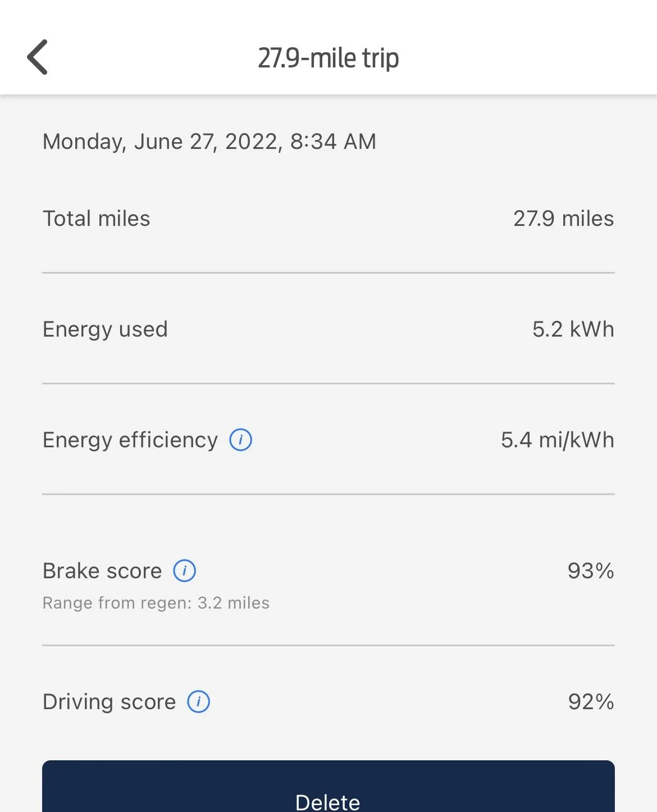
Task: Tap the "27.9-mile trip" header title
Action: point(328,58)
